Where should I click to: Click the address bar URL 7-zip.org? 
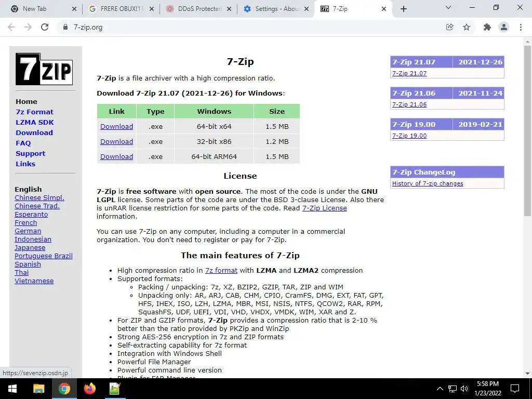click(x=88, y=27)
